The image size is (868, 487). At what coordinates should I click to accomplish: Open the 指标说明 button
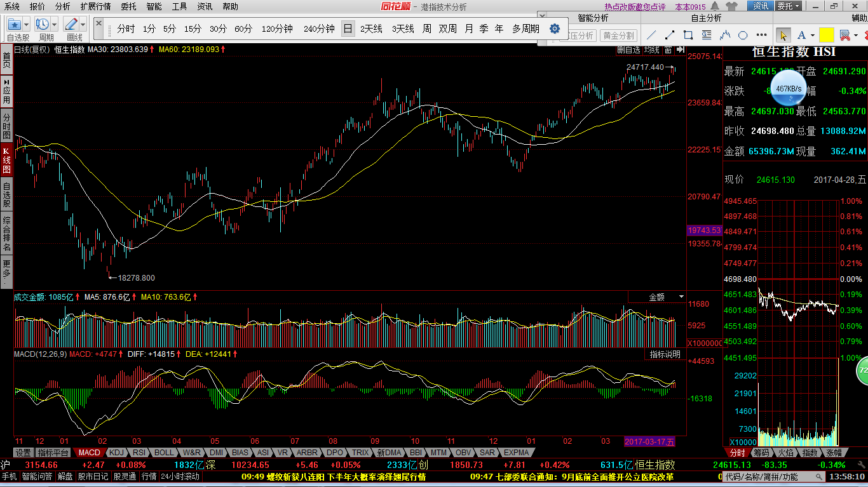(665, 354)
